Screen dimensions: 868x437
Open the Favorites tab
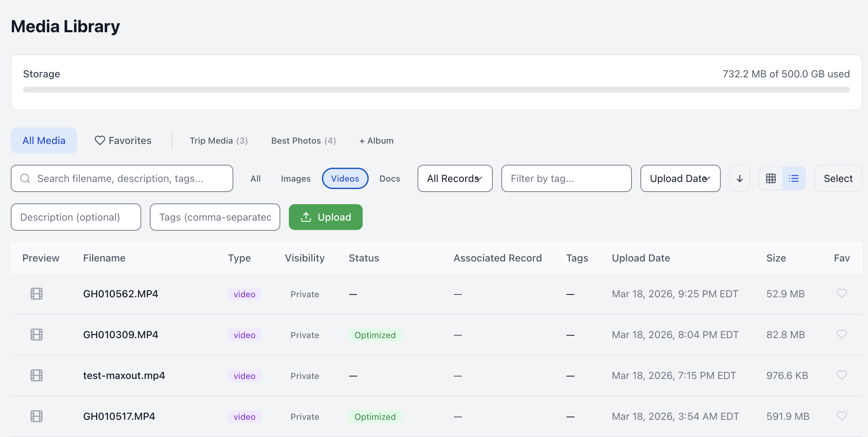(123, 140)
